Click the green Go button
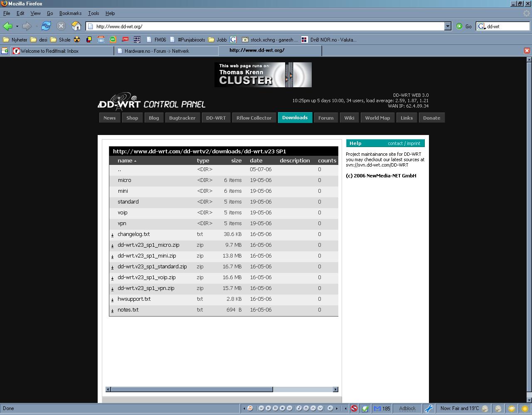The image size is (532, 415). (x=464, y=26)
